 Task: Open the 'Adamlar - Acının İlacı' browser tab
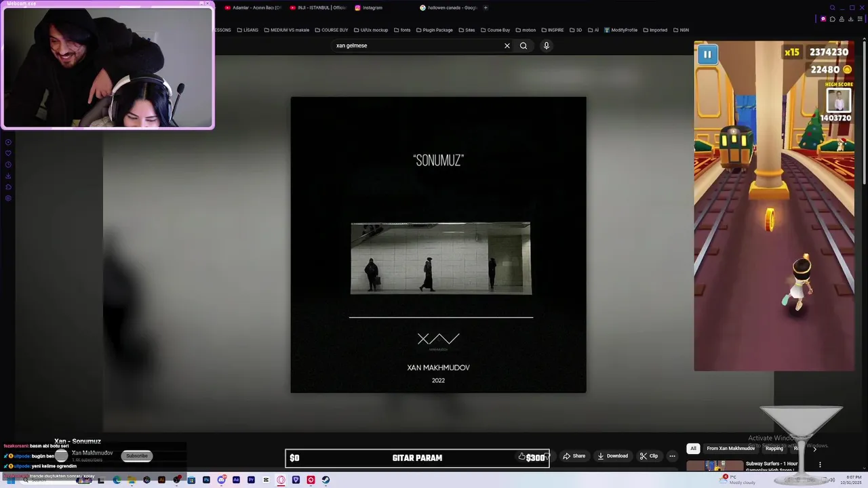[x=252, y=7]
